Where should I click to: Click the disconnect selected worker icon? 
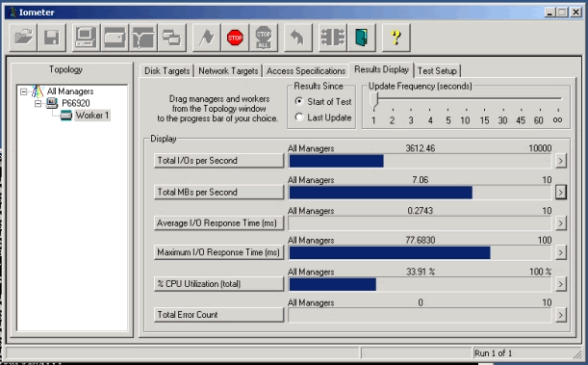point(333,38)
